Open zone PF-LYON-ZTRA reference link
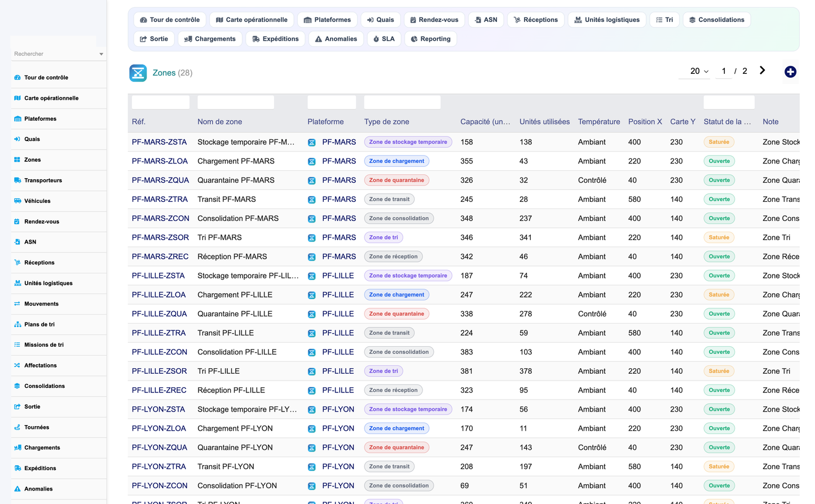The image size is (815, 504). (x=158, y=467)
